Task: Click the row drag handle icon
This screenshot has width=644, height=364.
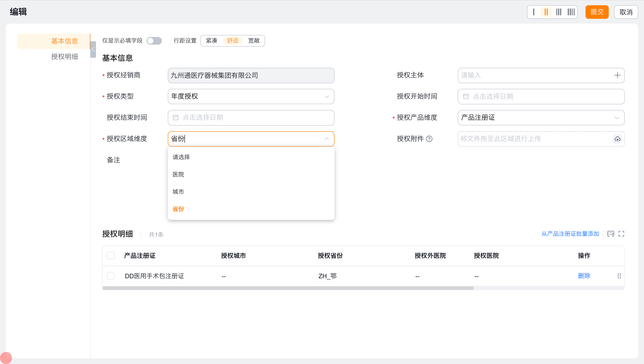Action: tap(619, 276)
